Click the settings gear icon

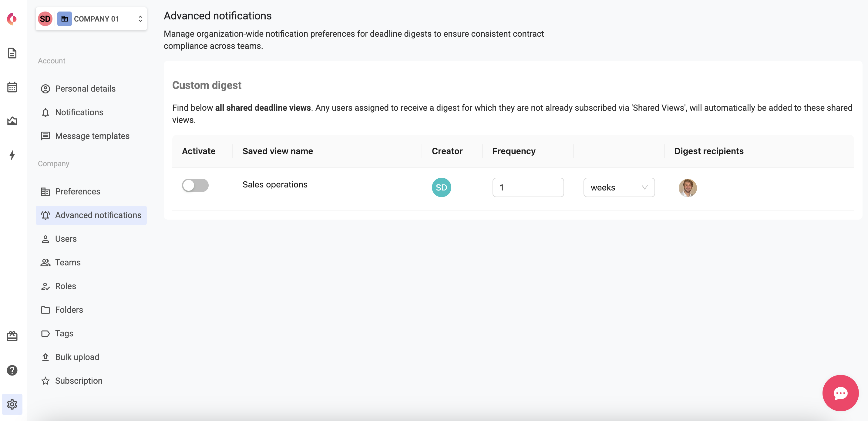tap(12, 404)
